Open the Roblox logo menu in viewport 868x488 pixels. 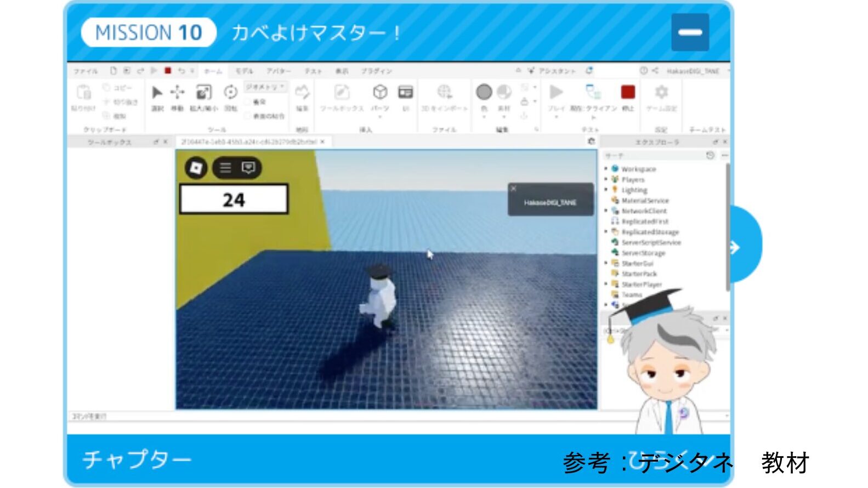(x=196, y=168)
